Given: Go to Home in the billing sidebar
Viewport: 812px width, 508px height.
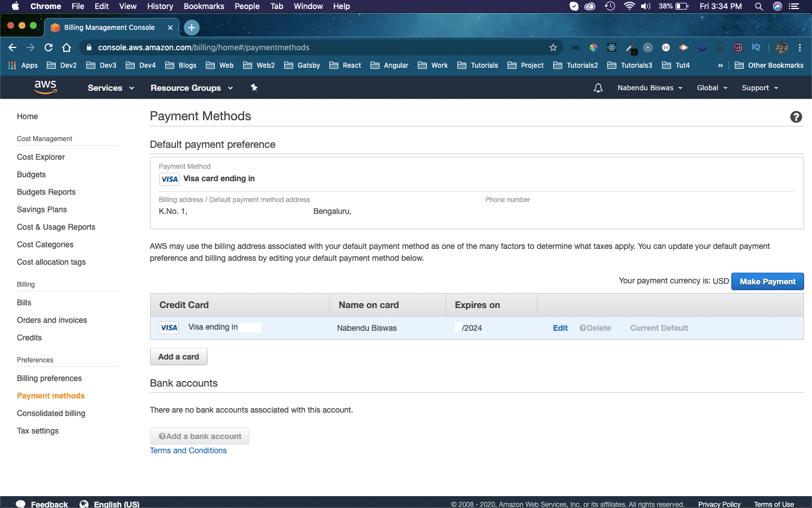Looking at the screenshot, I should pos(27,116).
